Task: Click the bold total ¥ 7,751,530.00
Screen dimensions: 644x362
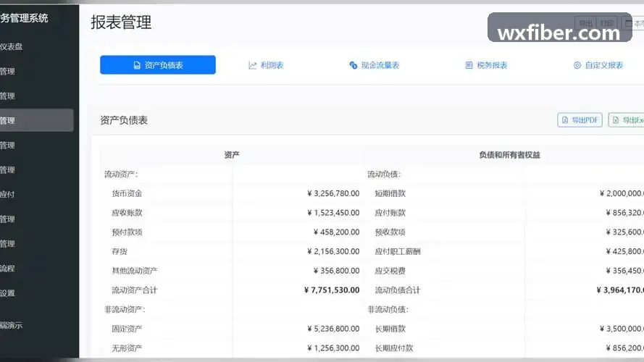Action: coord(332,290)
